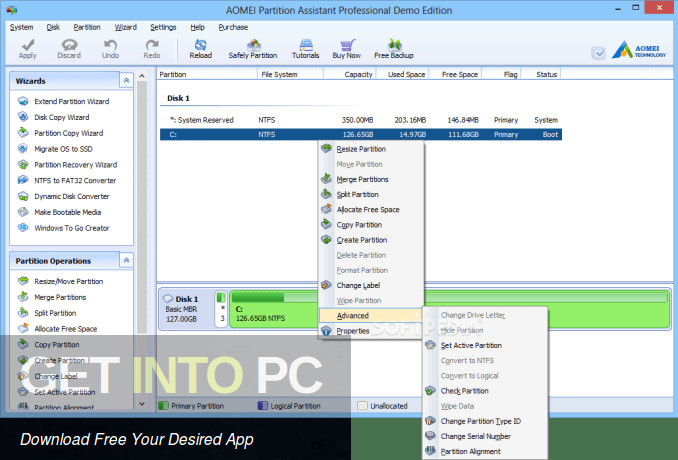Choose Change Serial Number
This screenshot has height=460, width=678.
485,436
